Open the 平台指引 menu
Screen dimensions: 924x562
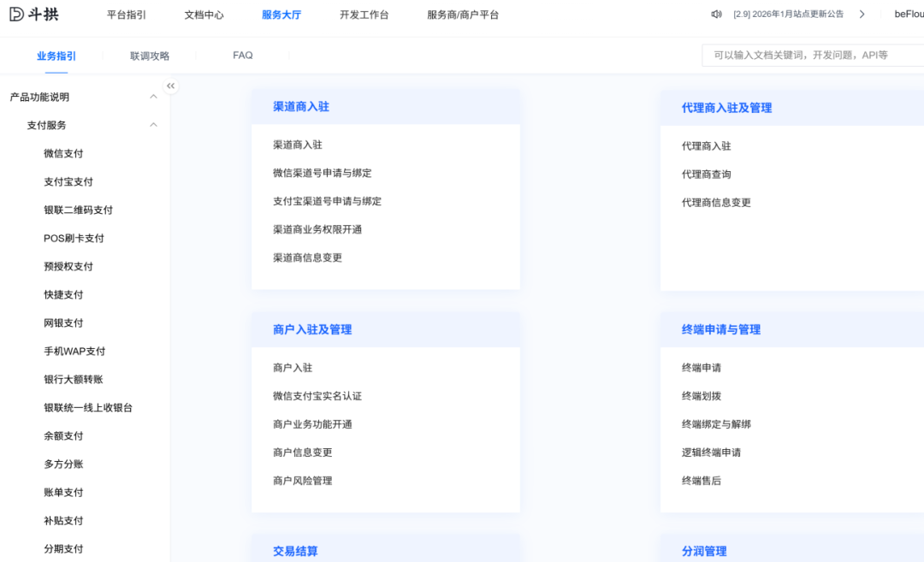(x=126, y=15)
